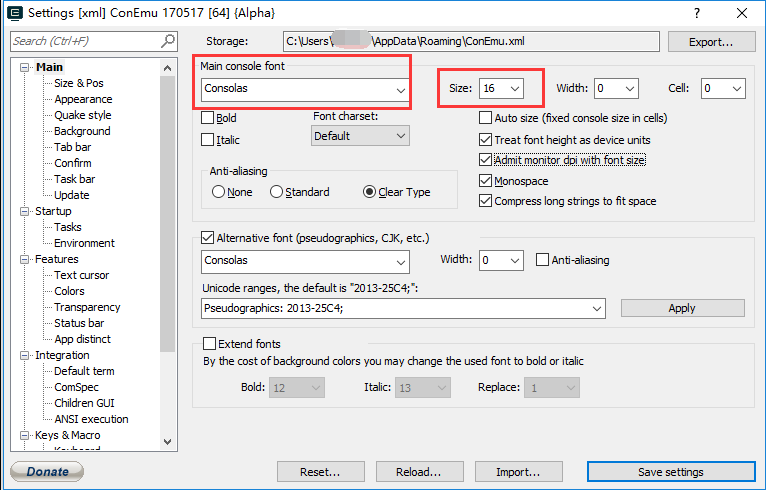Click the Donate button
This screenshot has height=490, width=766.
click(47, 472)
